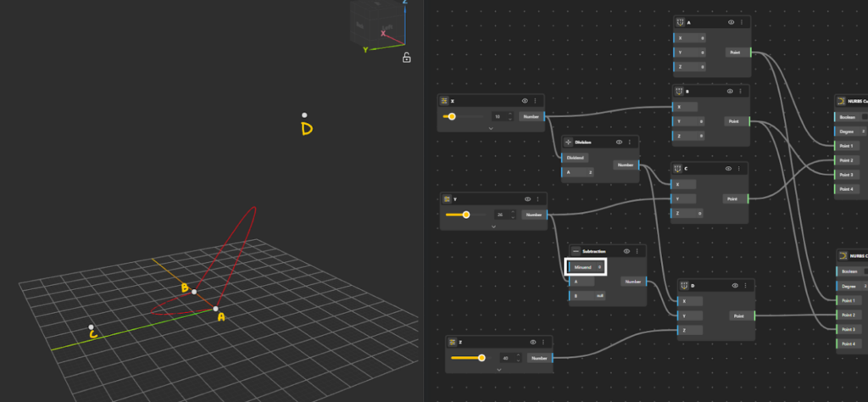The height and width of the screenshot is (402, 868).
Task: Hide the Y slider node preview
Action: (x=527, y=199)
